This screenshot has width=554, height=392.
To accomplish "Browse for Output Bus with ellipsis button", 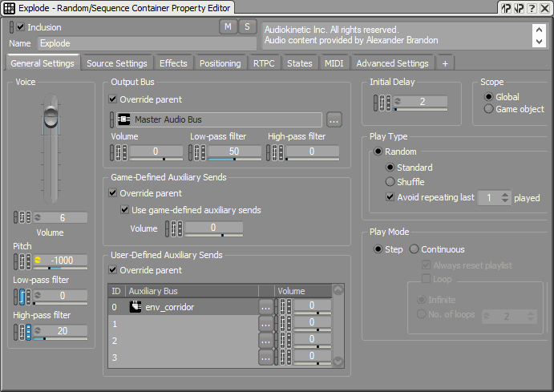I will (x=334, y=119).
